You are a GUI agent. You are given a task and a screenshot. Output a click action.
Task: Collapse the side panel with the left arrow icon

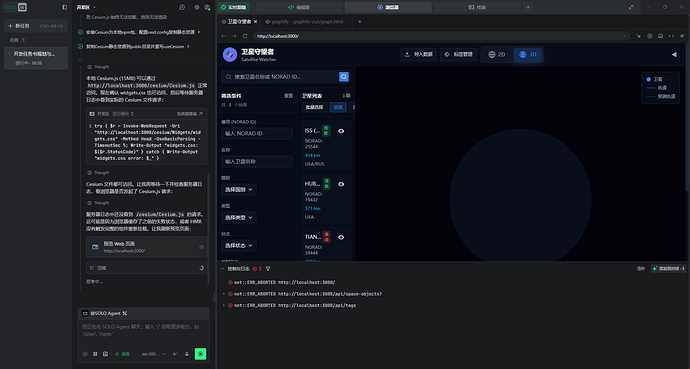pyautogui.click(x=674, y=55)
